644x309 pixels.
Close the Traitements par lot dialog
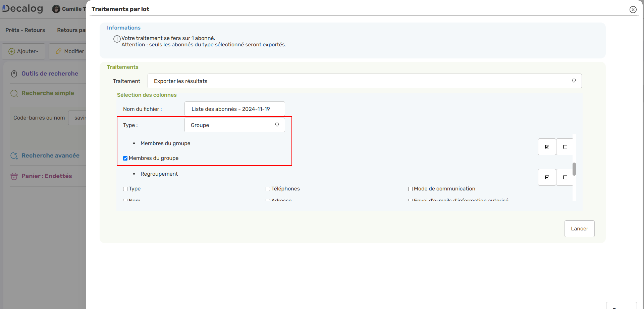pos(633,9)
